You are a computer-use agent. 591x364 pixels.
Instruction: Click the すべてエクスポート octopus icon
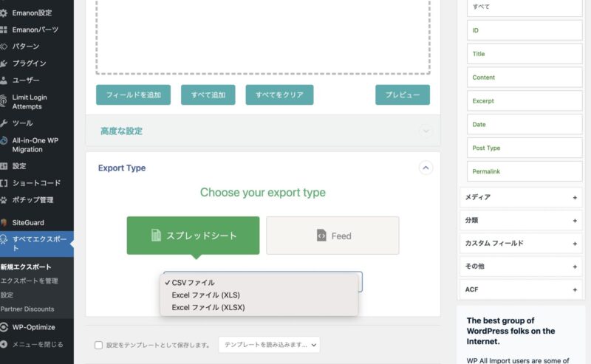click(x=4, y=239)
